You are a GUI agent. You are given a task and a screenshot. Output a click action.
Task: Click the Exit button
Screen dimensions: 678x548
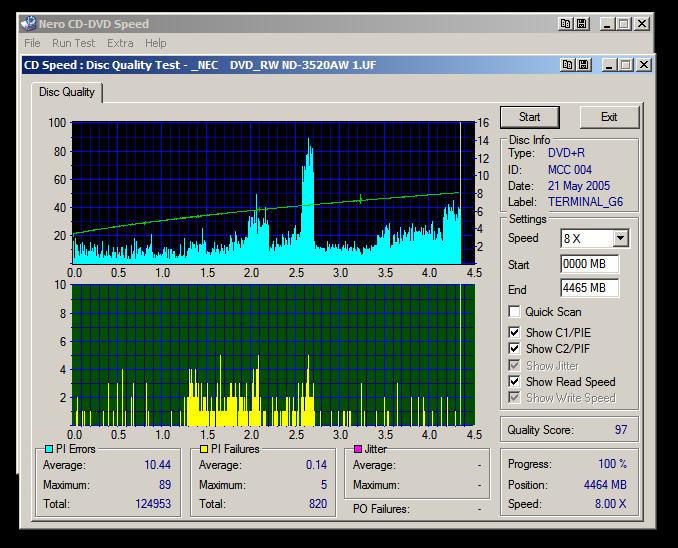click(609, 117)
